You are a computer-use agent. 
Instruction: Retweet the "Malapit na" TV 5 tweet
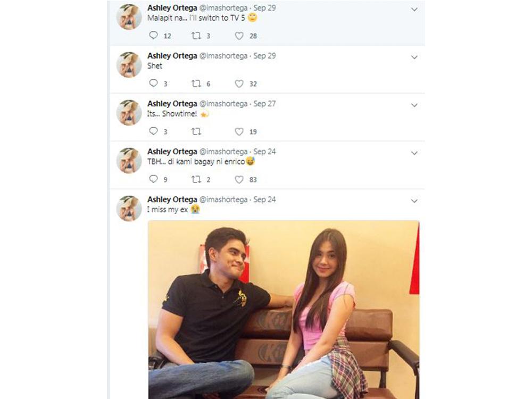coord(196,36)
